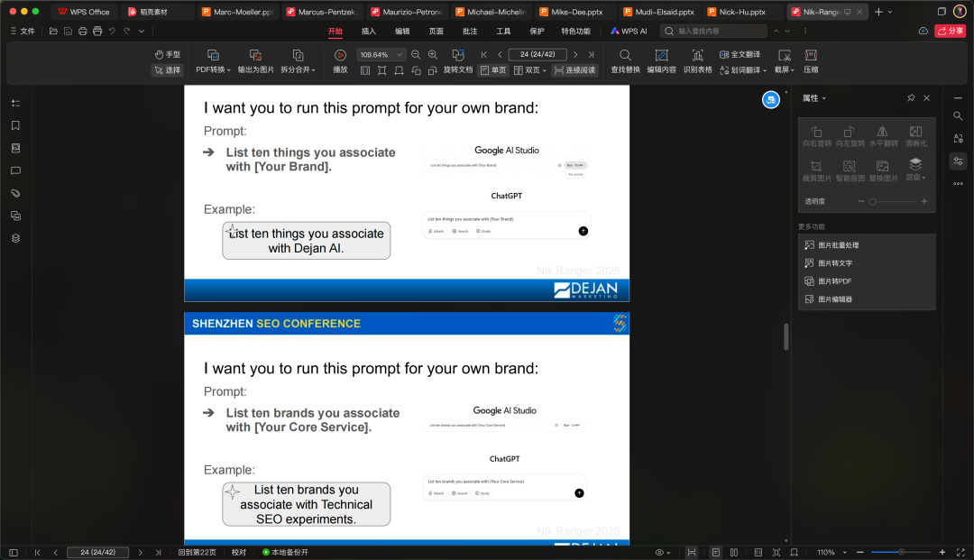Open WPS AI assistant
Viewport: 974px width, 560px height.
629,31
